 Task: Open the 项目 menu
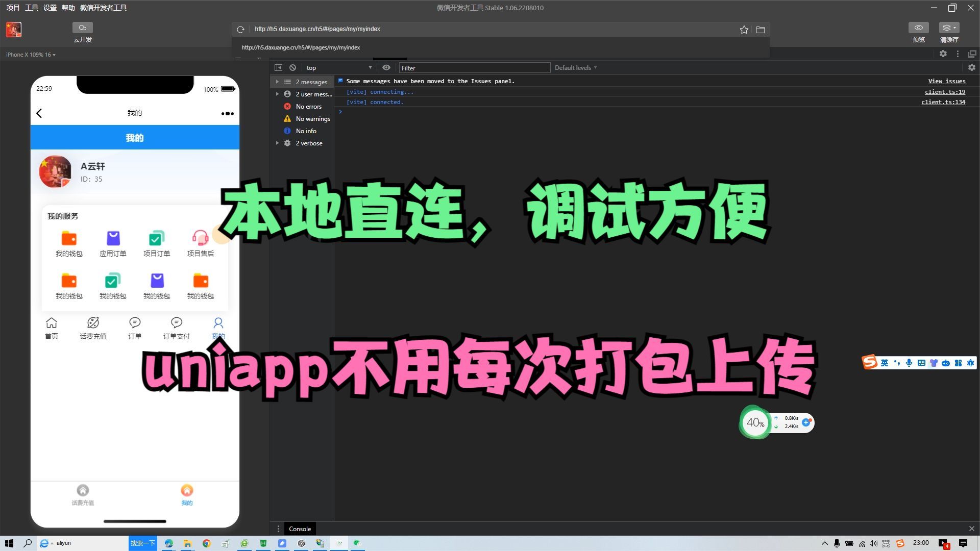click(13, 8)
